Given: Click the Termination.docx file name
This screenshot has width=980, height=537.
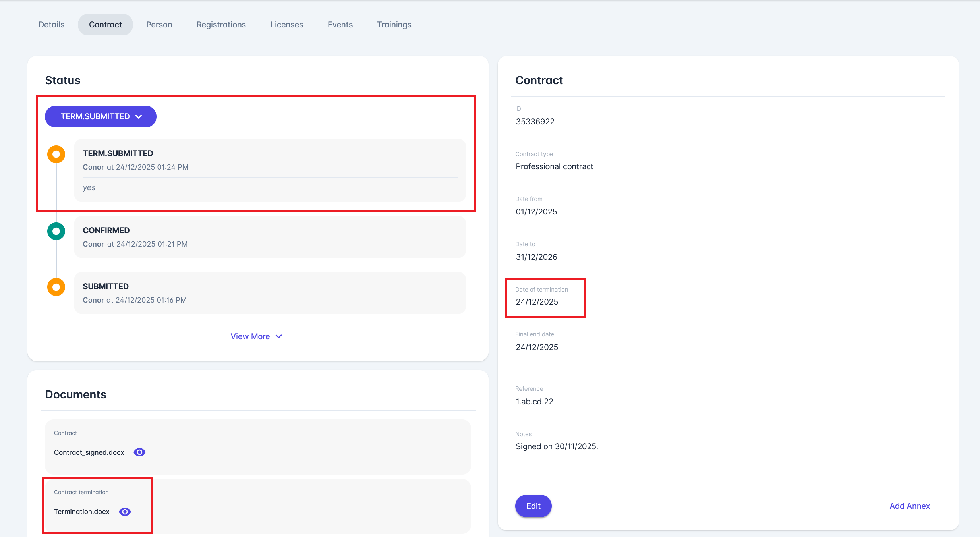Looking at the screenshot, I should [81, 512].
